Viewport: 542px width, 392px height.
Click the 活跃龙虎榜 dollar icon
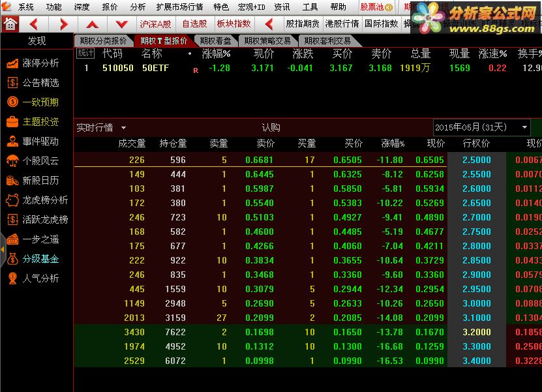[12, 220]
